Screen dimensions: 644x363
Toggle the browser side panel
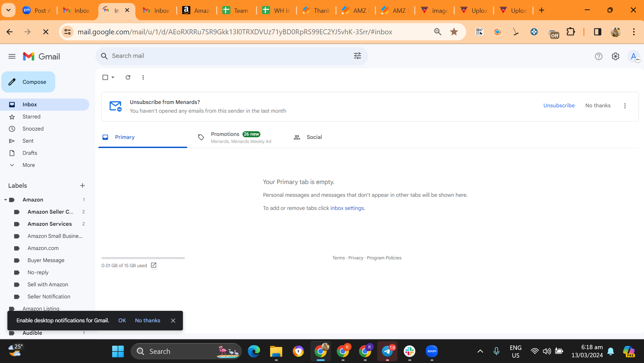598,32
